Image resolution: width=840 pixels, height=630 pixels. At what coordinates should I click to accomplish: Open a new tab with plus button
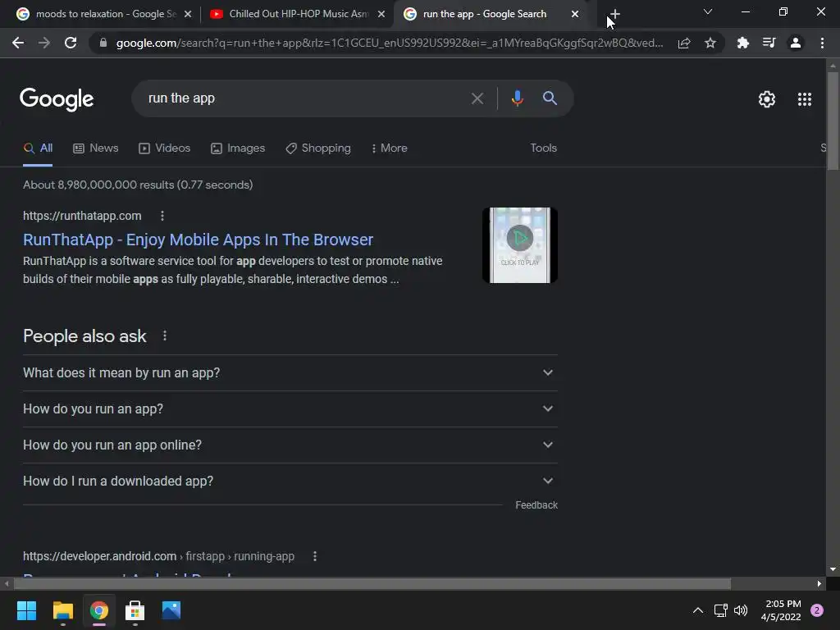615,14
